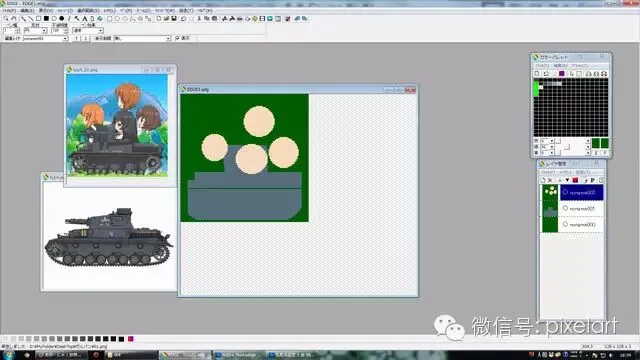Click the last red headphone-shaped palette icon
The width and height of the screenshot is (640, 360).
[x=604, y=73]
